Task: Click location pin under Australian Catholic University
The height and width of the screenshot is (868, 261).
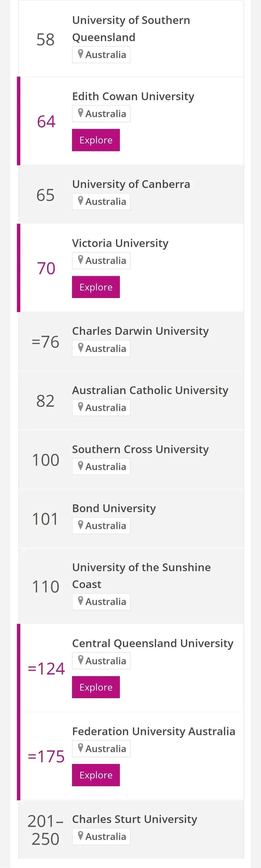Action: [x=80, y=407]
